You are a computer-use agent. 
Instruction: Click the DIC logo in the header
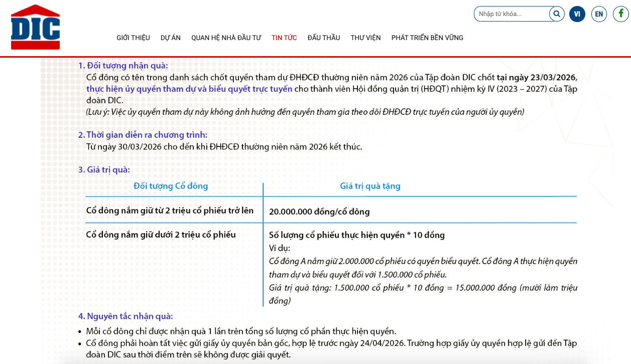35,27
